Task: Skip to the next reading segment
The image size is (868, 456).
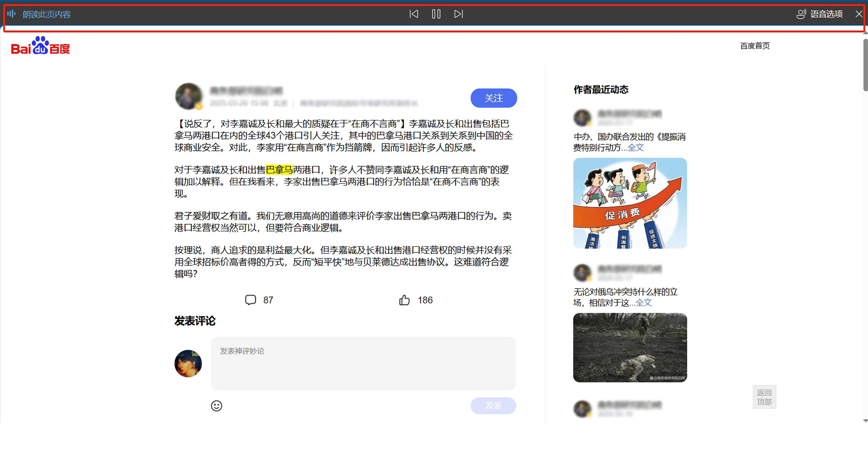Action: coord(458,14)
